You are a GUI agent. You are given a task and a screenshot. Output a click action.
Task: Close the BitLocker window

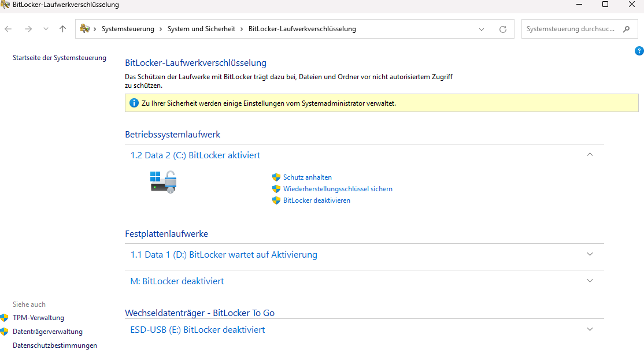click(x=632, y=5)
